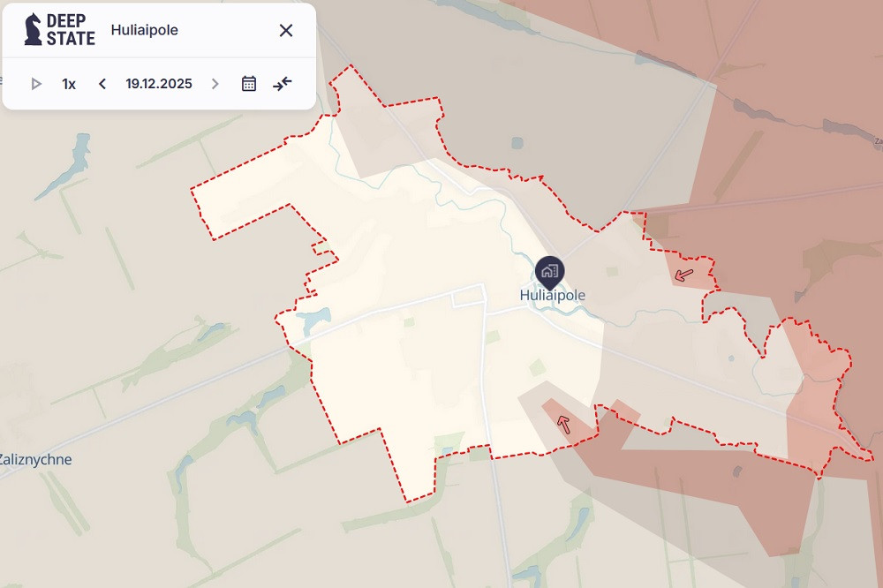Viewport: 883px width, 588px height.
Task: Select the red attack arrow east of Huliaipole
Action: click(x=683, y=275)
